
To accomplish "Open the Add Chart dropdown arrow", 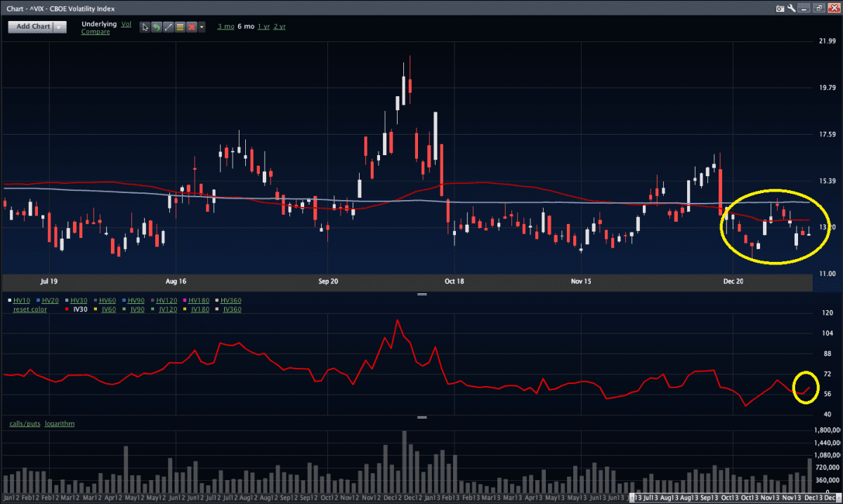I will [x=60, y=27].
